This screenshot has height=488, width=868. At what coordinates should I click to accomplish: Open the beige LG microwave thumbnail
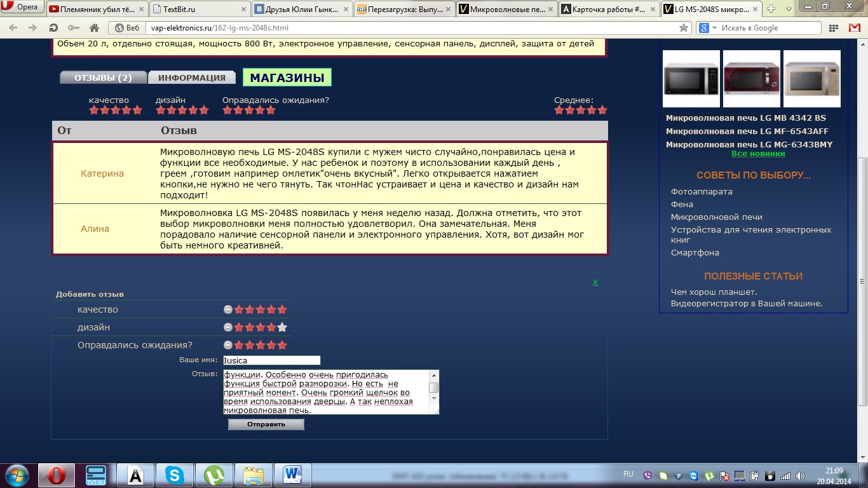click(x=812, y=79)
